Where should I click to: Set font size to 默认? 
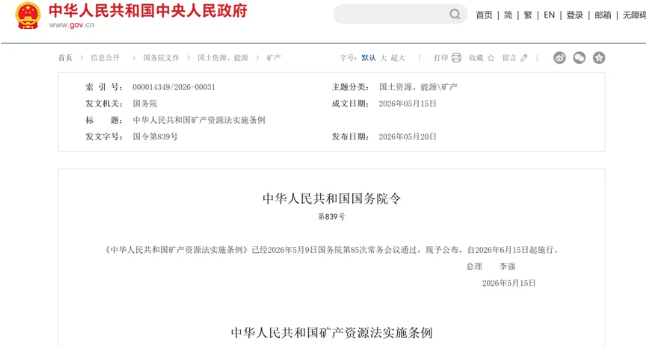(368, 58)
